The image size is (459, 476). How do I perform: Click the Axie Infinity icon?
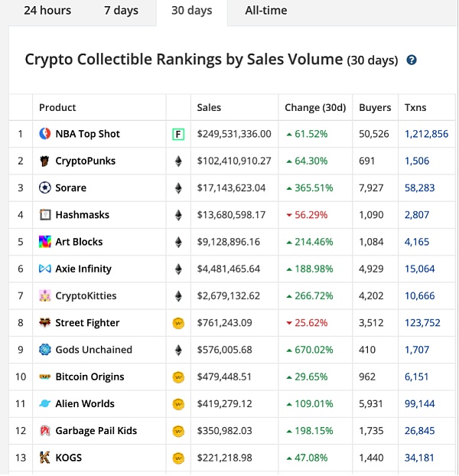[x=45, y=269]
